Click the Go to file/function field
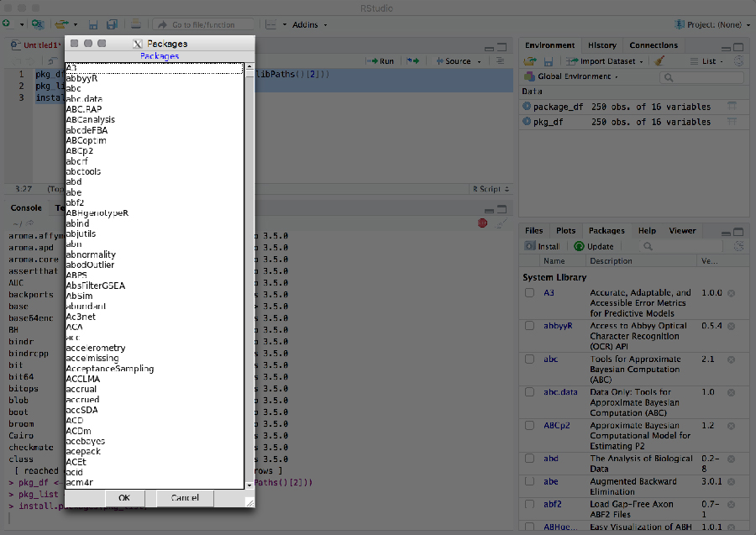Viewport: 756px width, 535px height. [x=203, y=24]
